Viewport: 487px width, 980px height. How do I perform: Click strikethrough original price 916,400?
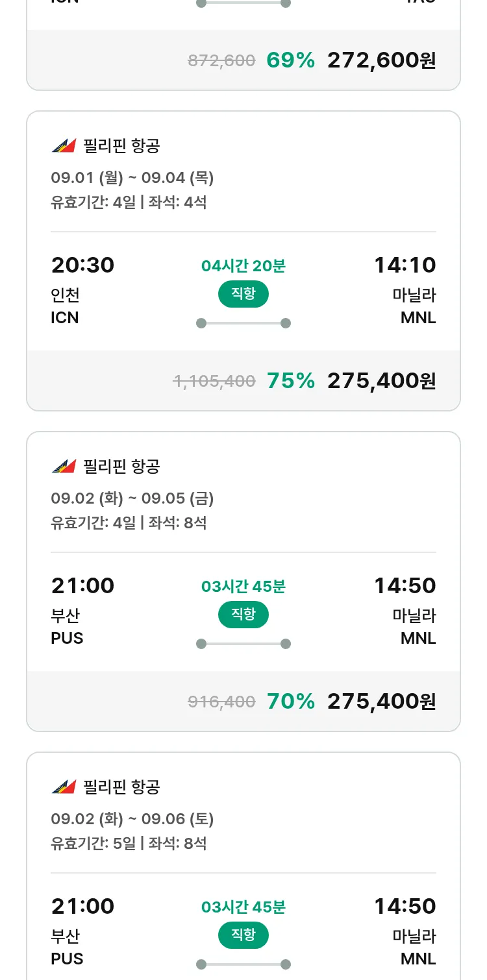coord(221,702)
